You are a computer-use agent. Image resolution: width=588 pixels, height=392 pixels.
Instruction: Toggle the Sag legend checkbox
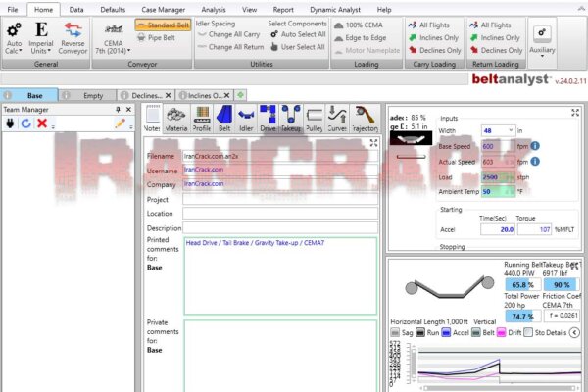point(395,332)
